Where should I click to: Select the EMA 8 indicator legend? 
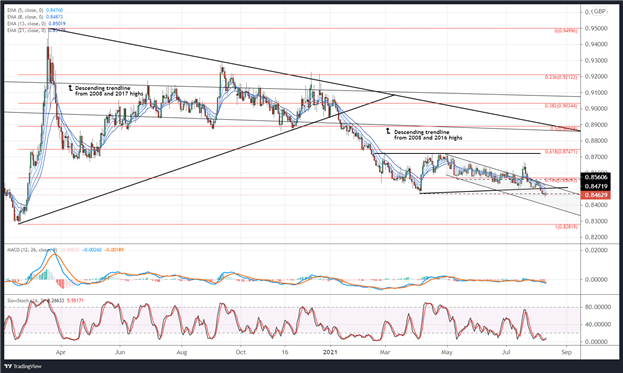34,17
